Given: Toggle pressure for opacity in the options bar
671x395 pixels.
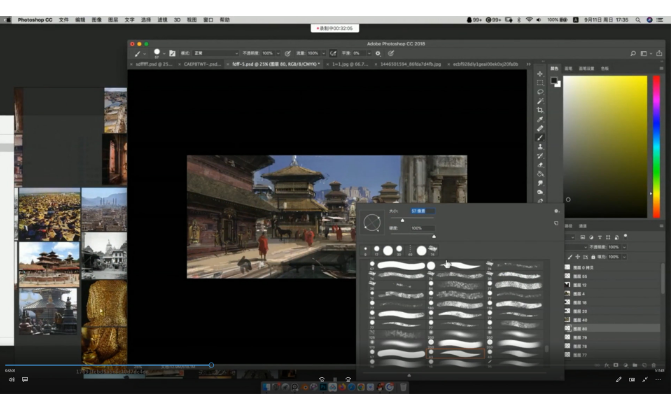Looking at the screenshot, I should (288, 53).
